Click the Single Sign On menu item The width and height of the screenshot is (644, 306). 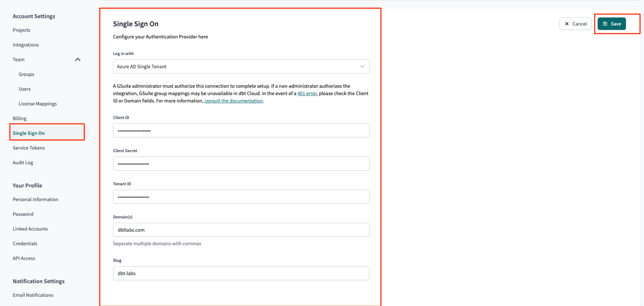(28, 132)
